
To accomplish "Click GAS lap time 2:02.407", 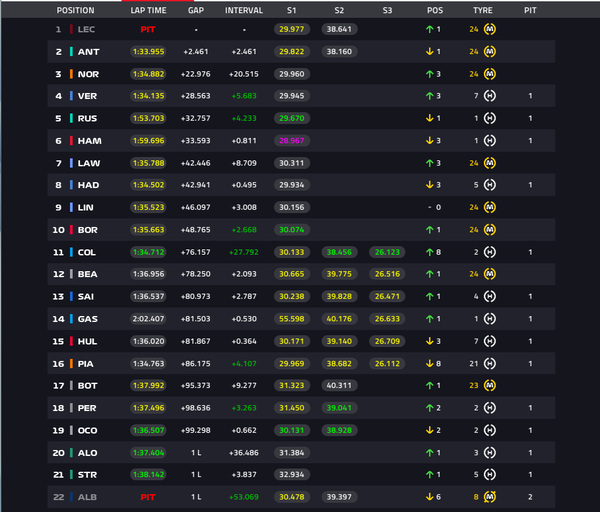I will click(148, 319).
